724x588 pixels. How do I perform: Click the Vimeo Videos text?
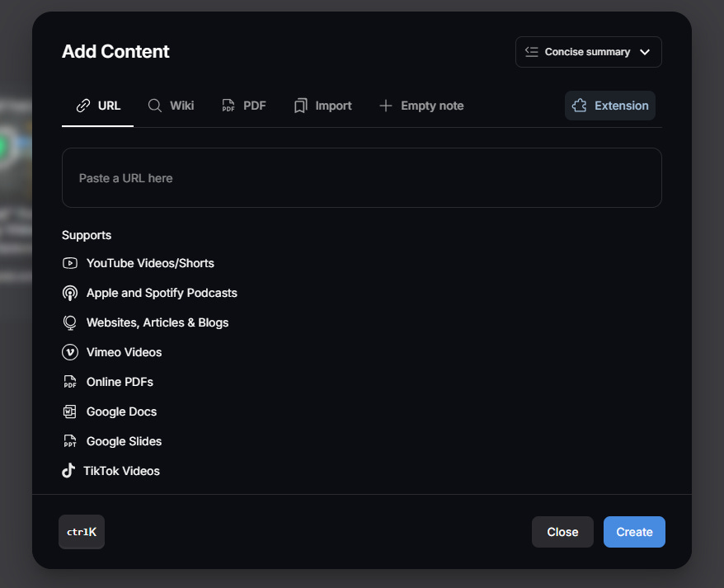pyautogui.click(x=125, y=352)
